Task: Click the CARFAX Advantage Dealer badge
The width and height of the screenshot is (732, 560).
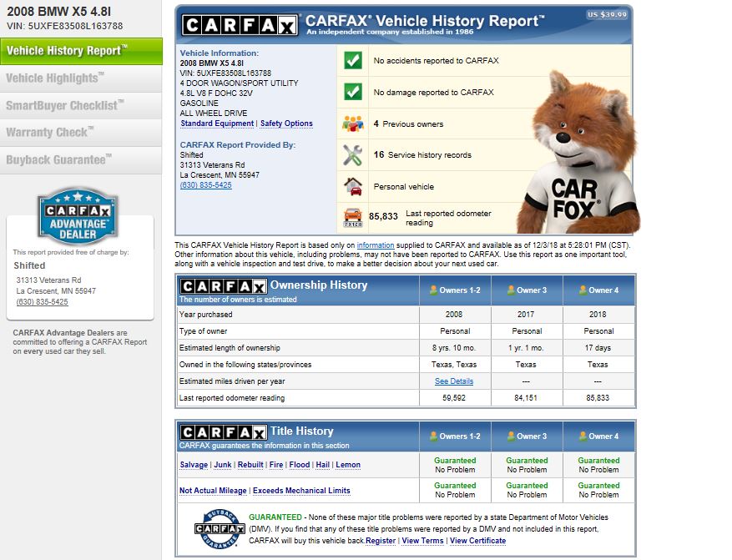Action: tap(78, 217)
